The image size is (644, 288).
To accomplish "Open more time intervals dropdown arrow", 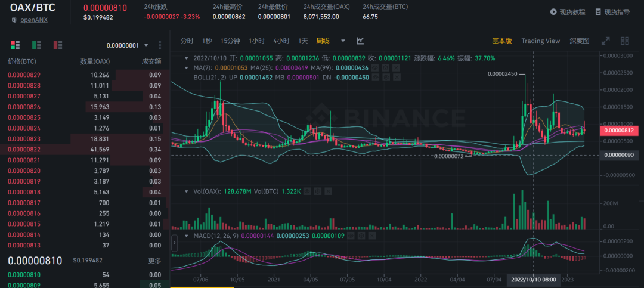I will coord(343,41).
